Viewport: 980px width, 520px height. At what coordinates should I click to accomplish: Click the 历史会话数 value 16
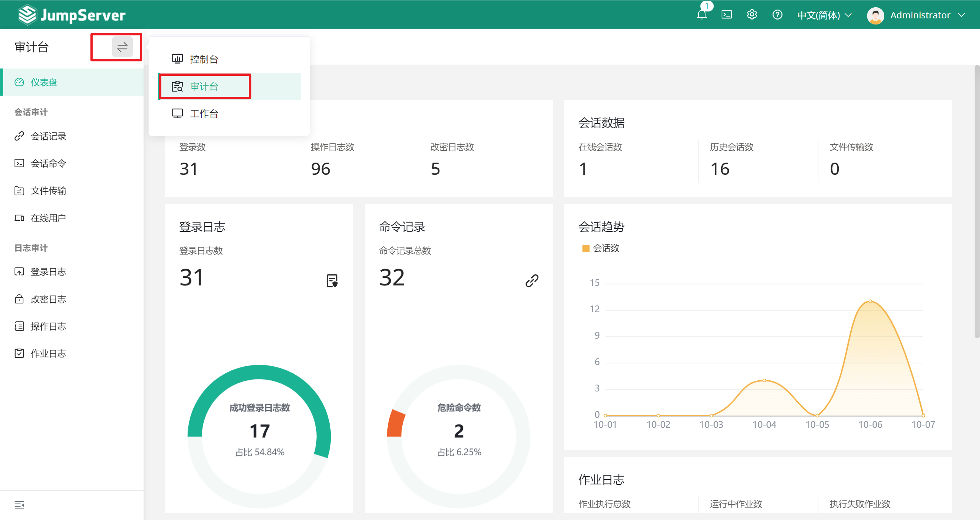pos(720,169)
